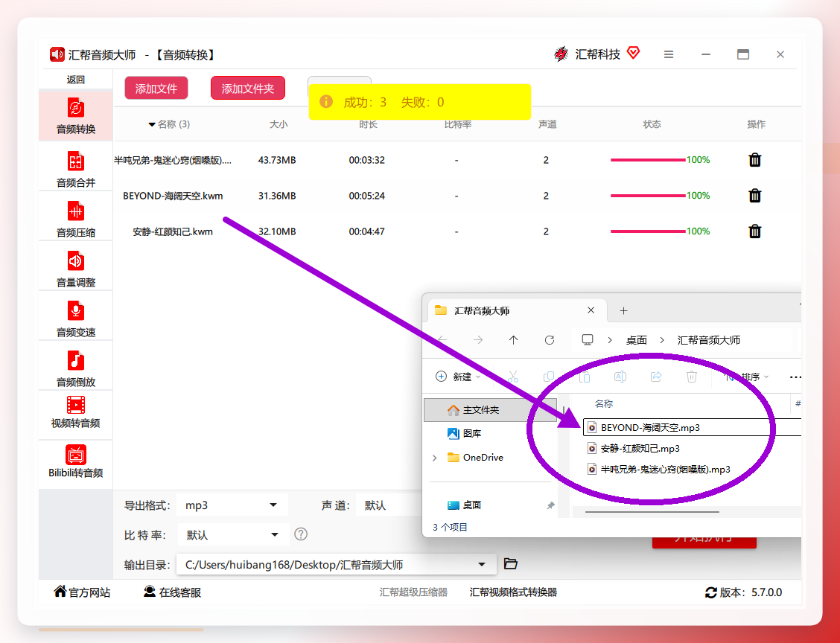
Task: Click the 添加文件夹 button
Action: [247, 89]
